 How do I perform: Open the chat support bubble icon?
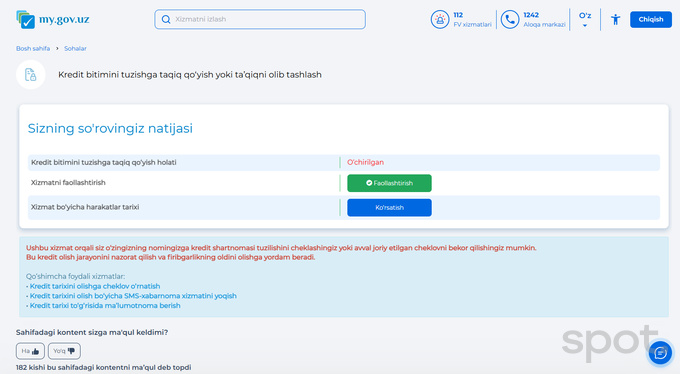[x=660, y=353]
